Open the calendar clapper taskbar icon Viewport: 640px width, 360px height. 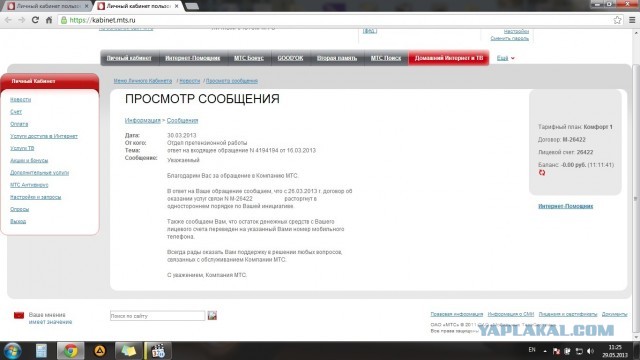[x=158, y=351]
